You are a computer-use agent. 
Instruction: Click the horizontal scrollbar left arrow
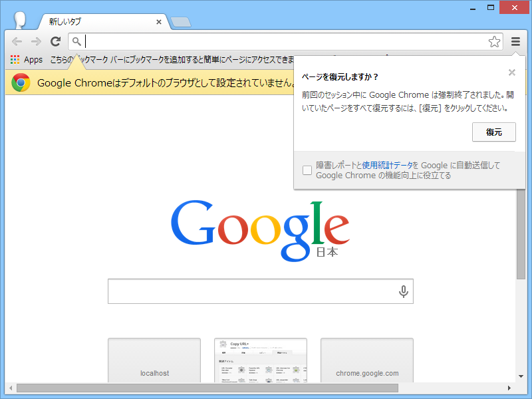(11, 388)
